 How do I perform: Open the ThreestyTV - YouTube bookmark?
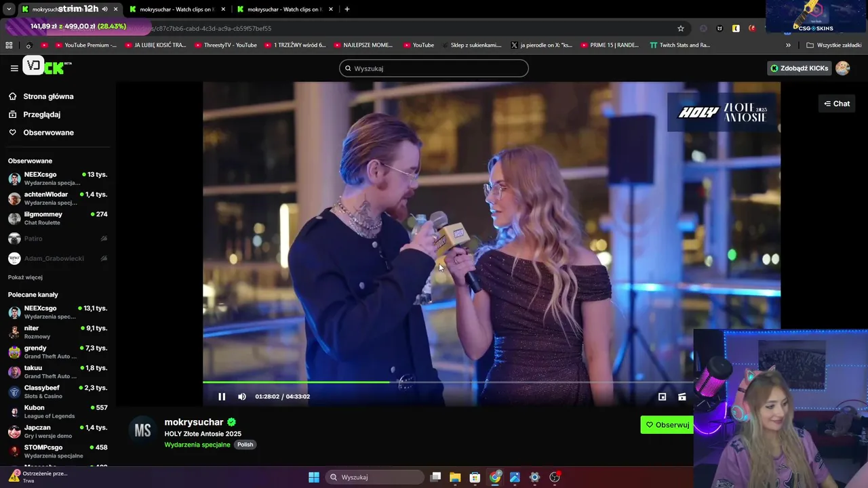pyautogui.click(x=225, y=45)
